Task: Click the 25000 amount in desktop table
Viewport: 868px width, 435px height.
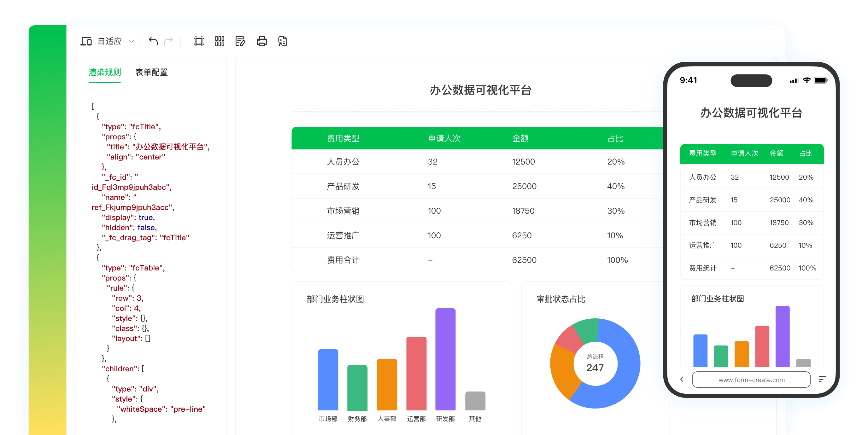Action: [x=524, y=186]
